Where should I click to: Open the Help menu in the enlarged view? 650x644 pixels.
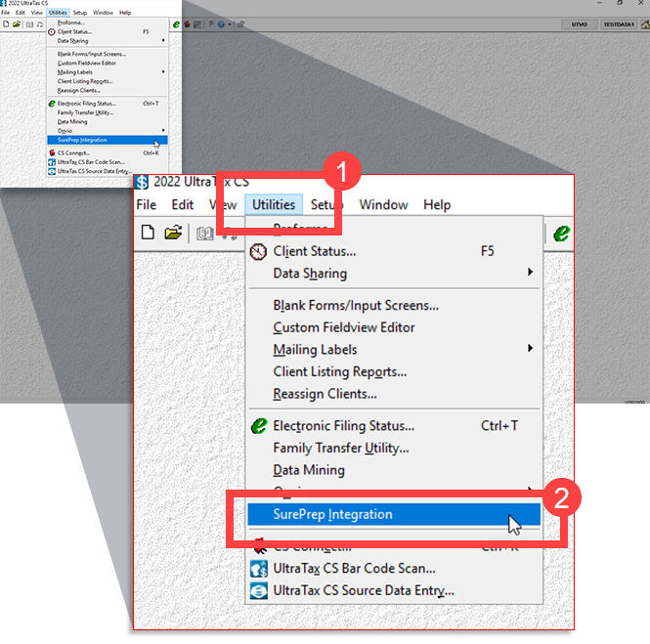click(x=437, y=204)
